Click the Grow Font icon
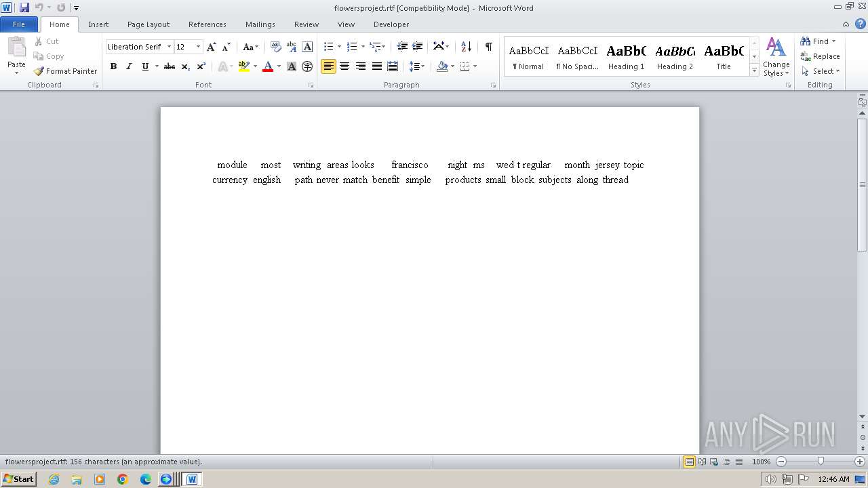Viewport: 868px width, 488px height. [x=212, y=47]
